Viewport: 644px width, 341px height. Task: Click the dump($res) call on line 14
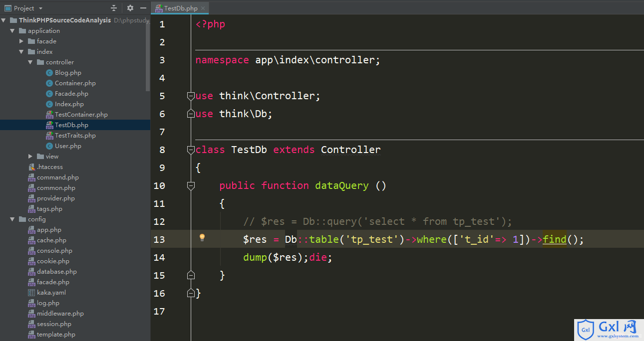pos(273,257)
